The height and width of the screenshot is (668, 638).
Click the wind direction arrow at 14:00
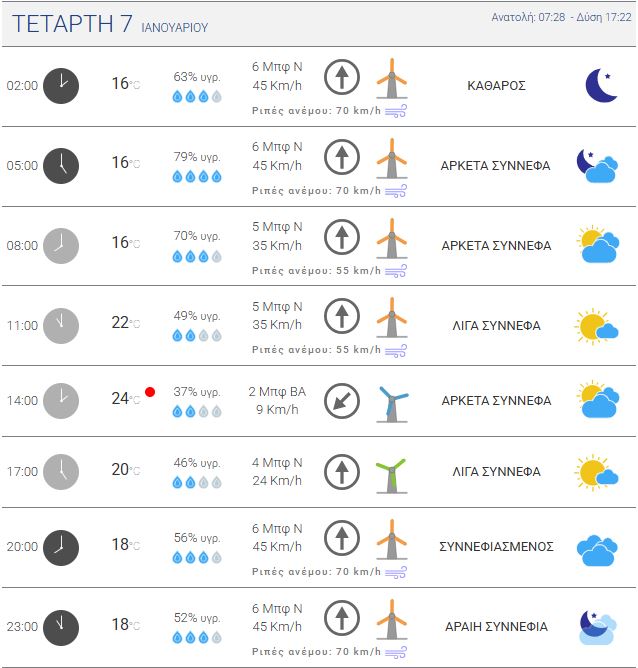[x=342, y=401]
